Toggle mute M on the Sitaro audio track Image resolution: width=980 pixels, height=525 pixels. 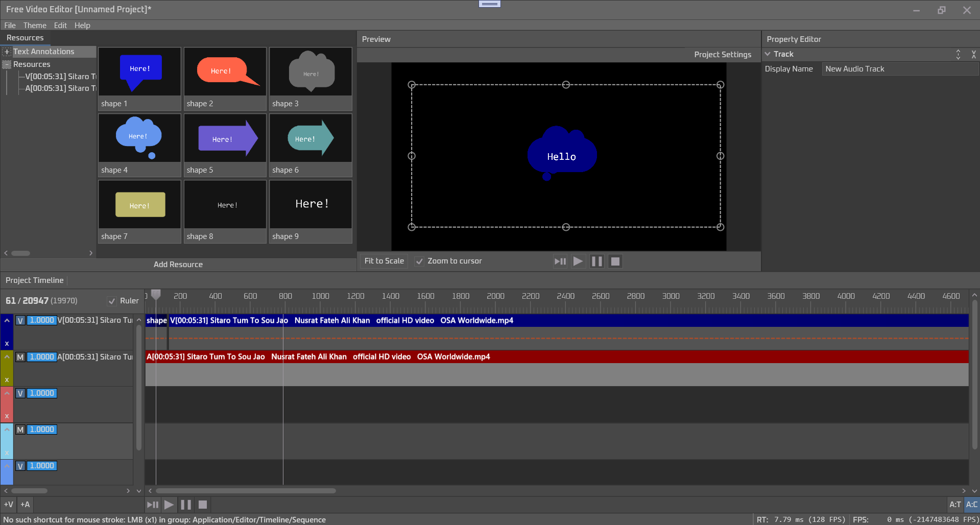click(x=20, y=357)
